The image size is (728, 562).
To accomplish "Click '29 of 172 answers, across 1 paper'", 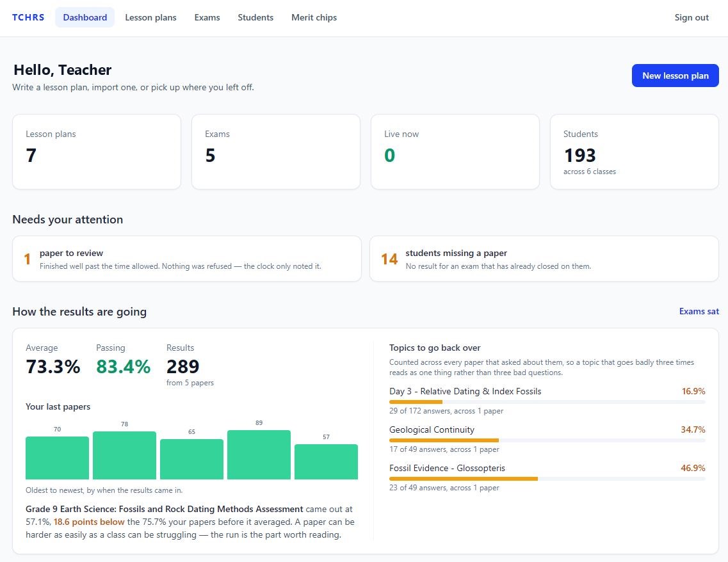I will [x=446, y=411].
